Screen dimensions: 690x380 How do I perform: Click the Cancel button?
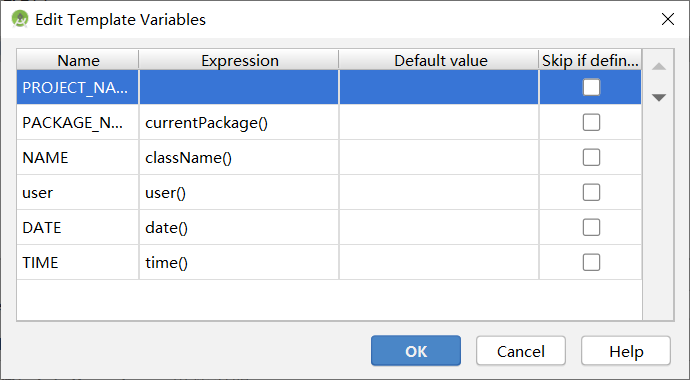521,351
